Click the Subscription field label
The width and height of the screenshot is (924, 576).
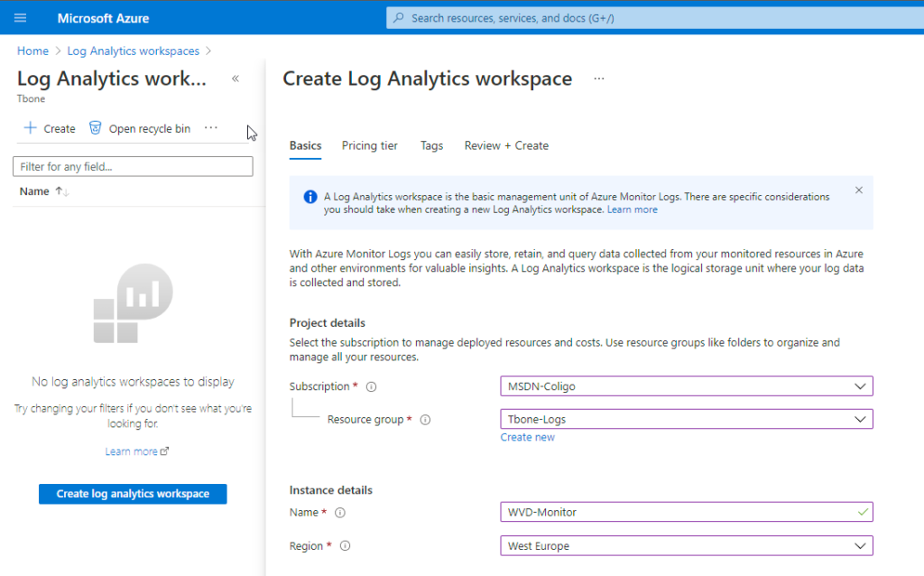coord(319,386)
